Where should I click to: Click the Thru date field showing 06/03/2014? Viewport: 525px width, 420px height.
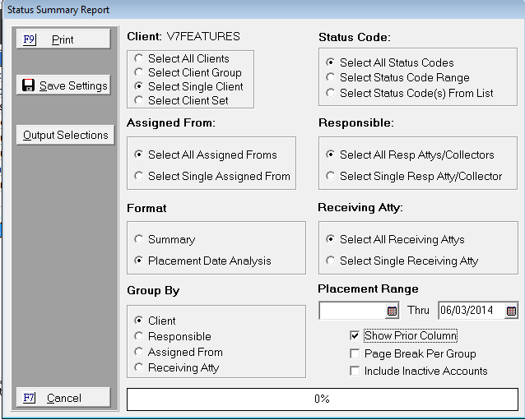tap(470, 311)
